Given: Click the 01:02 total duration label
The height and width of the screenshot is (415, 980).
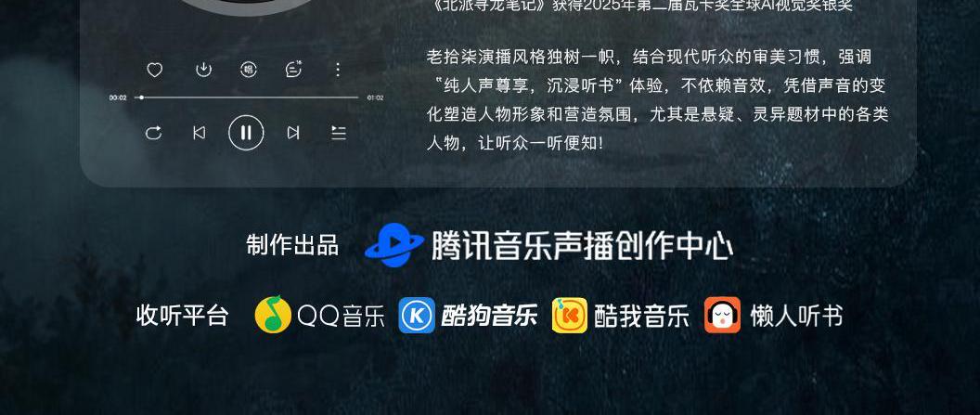Looking at the screenshot, I should pos(375,97).
